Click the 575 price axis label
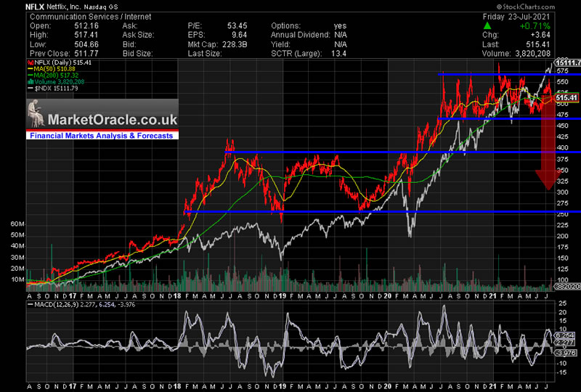This screenshot has height=392, width=581. click(x=562, y=70)
